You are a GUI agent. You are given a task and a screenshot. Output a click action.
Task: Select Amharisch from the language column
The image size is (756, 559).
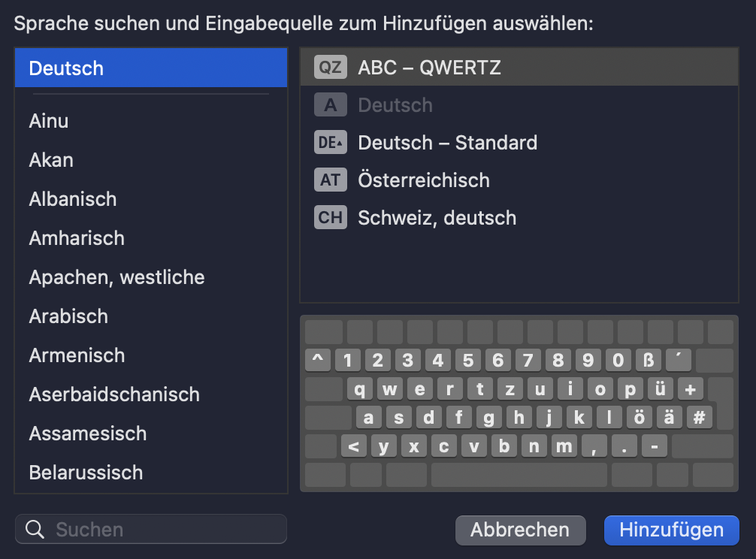(x=76, y=237)
